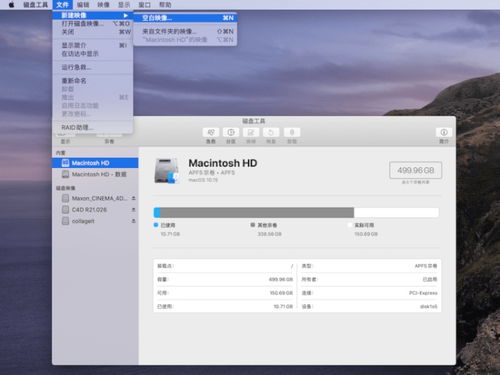The height and width of the screenshot is (375, 500).
Task: Eject the C4D R21.026 disk image
Action: (x=133, y=210)
